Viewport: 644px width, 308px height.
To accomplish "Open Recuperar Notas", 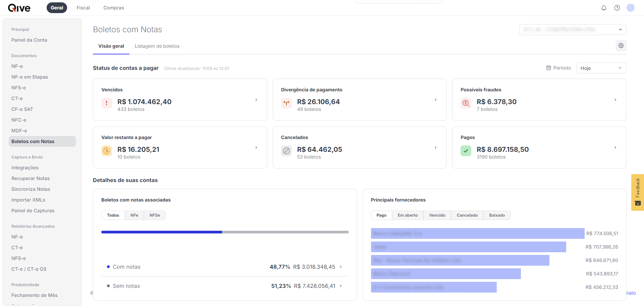I will pos(42,178).
